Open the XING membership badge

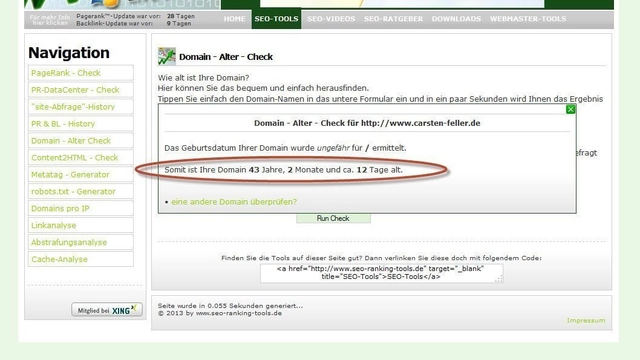click(107, 310)
